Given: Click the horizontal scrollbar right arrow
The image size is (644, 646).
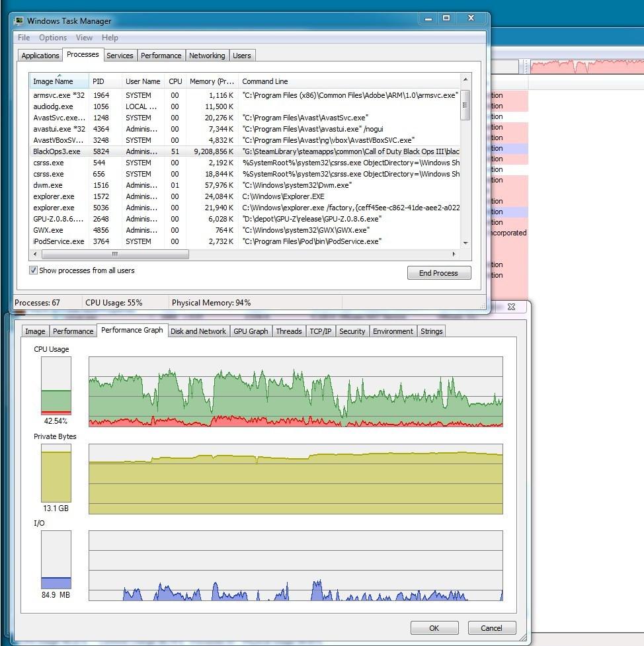Looking at the screenshot, I should coord(454,254).
